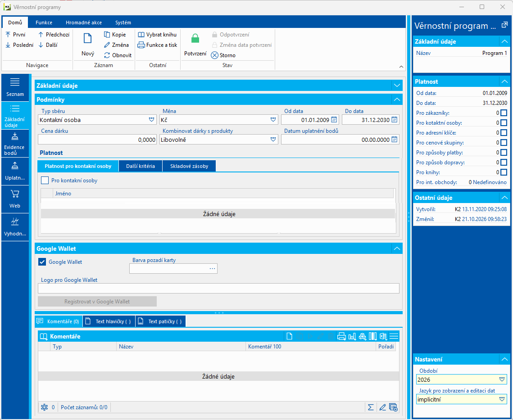
Task: Click the Storno cancel icon
Action: point(215,55)
